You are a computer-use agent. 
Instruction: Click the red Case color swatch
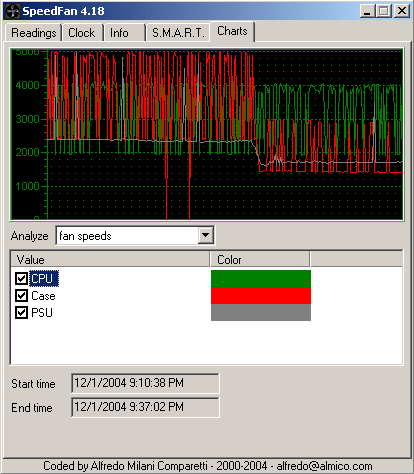click(x=261, y=295)
